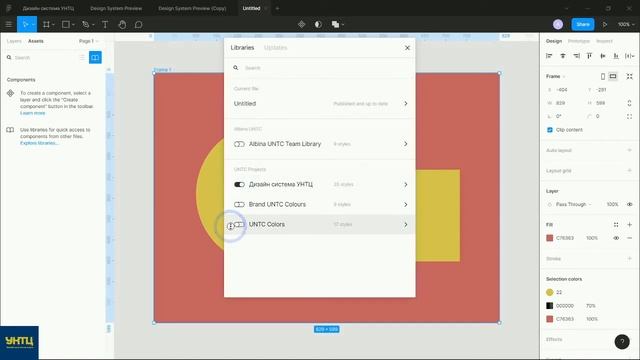Expand UNTC Colors row chevron
This screenshot has width=640, height=360.
[406, 224]
